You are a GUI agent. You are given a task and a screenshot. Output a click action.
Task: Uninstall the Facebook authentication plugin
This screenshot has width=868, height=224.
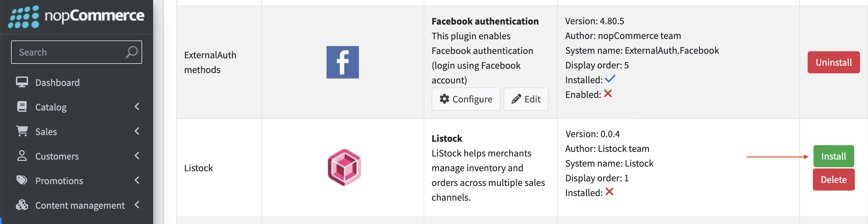click(833, 62)
